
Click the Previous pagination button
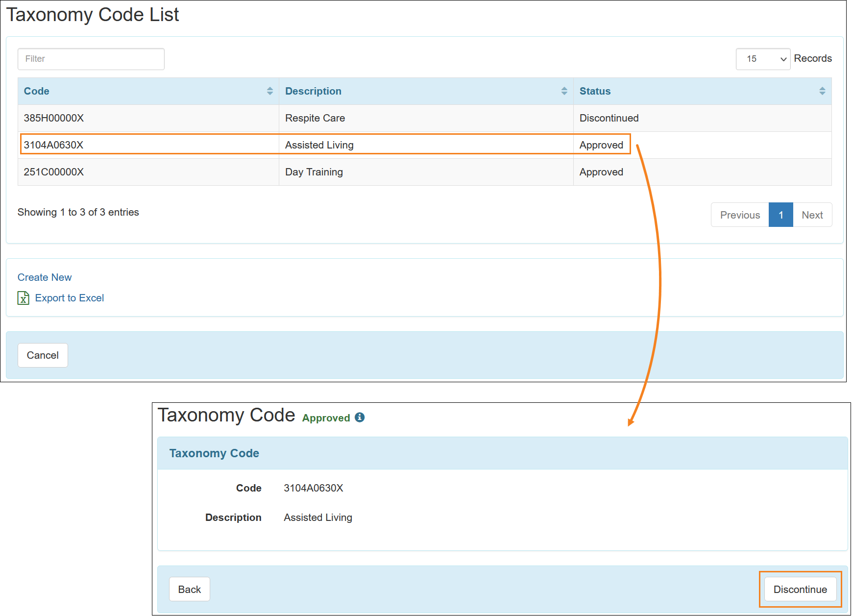739,215
